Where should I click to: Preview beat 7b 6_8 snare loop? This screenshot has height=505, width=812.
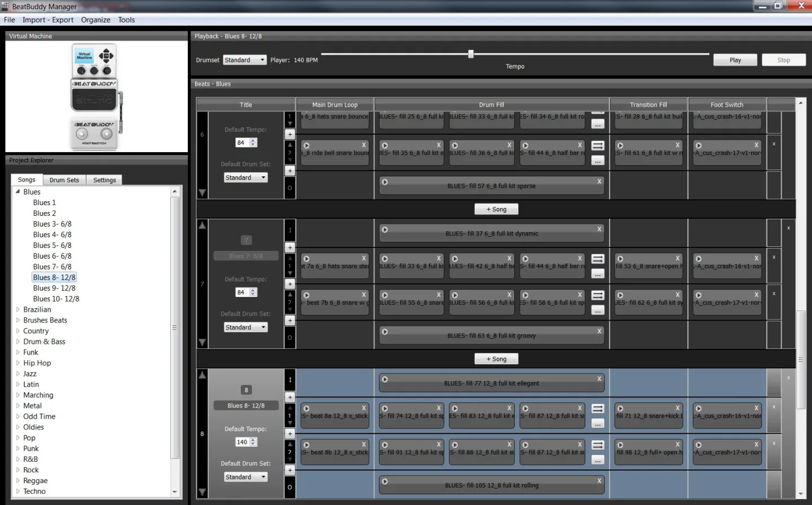click(x=307, y=295)
